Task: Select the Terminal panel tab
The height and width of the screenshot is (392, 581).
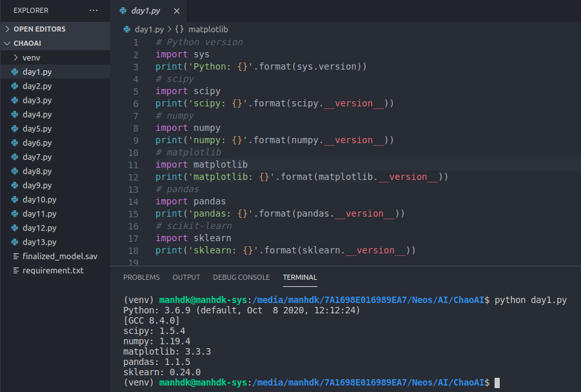Action: click(300, 277)
